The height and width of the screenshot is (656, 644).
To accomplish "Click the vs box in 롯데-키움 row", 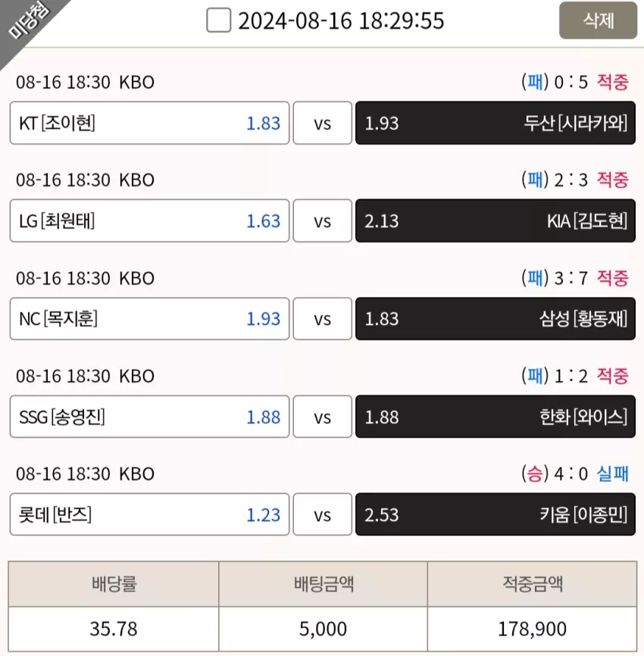I will pos(322,514).
